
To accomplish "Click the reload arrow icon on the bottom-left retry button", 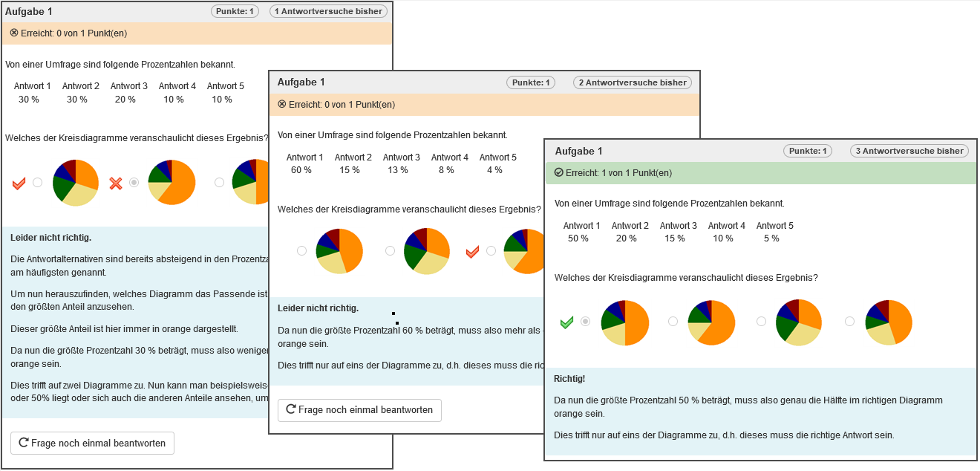I will [x=24, y=444].
